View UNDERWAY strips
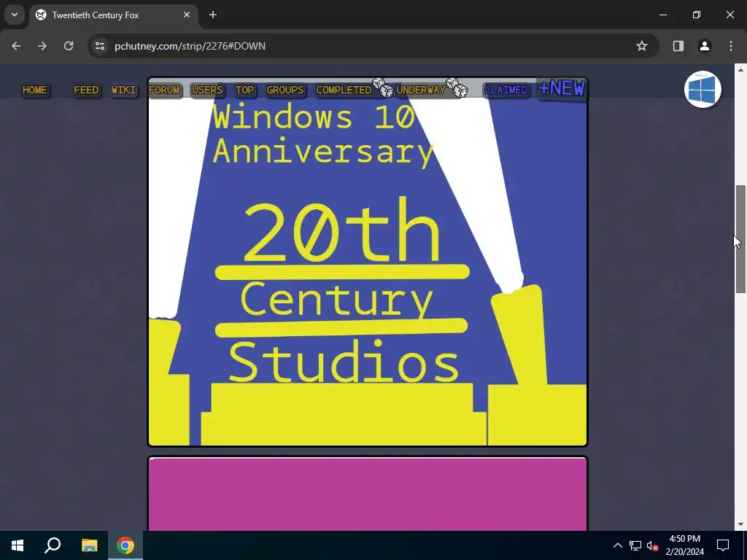The width and height of the screenshot is (747, 560). pyautogui.click(x=421, y=90)
